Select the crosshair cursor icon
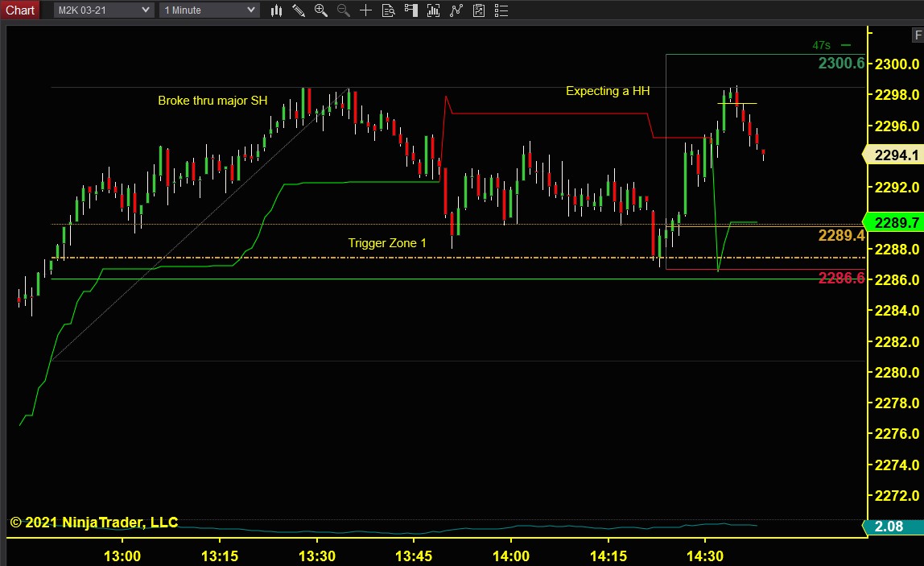The height and width of the screenshot is (566, 924). pyautogui.click(x=365, y=10)
